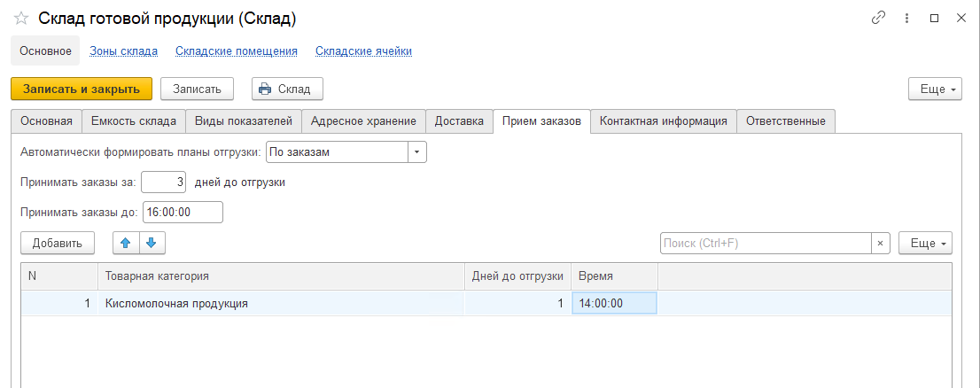
Task: Focus the Поиск search field
Action: [x=765, y=243]
